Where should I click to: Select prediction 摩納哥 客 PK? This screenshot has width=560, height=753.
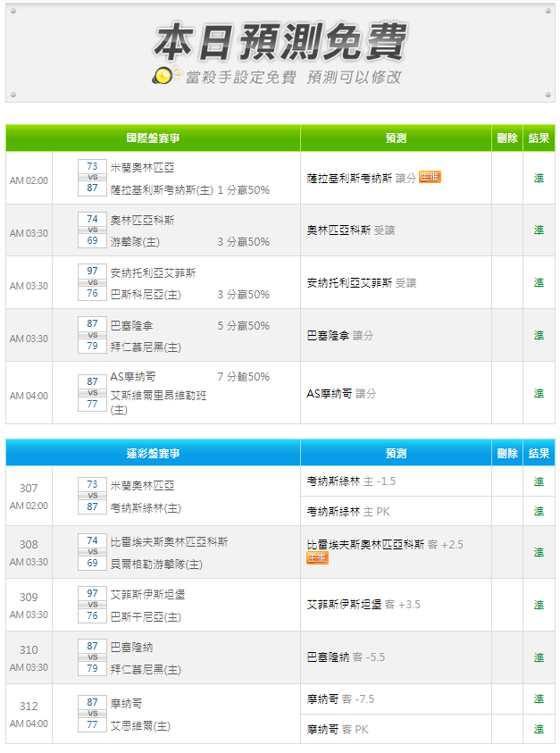click(x=338, y=730)
